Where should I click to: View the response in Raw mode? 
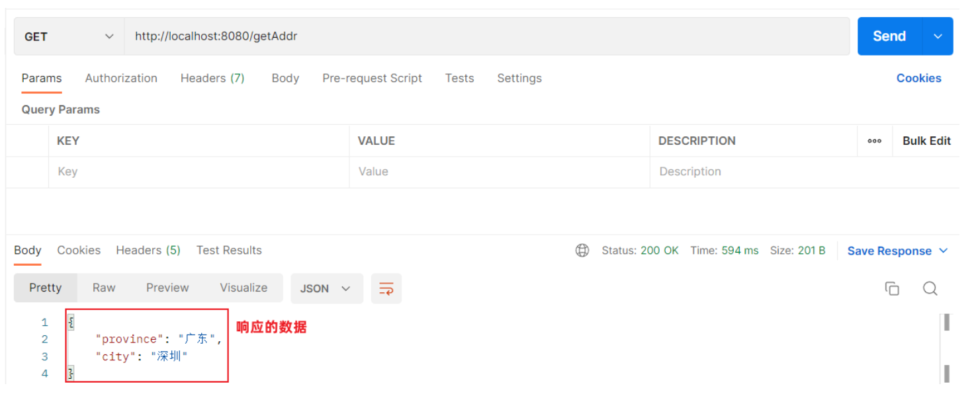click(103, 288)
